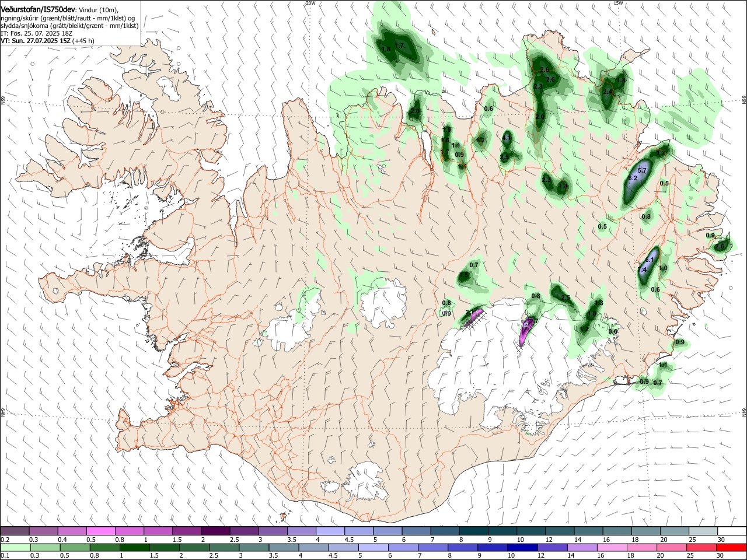Click the '30' label in the lower legend row
The image size is (747, 560).
click(721, 556)
